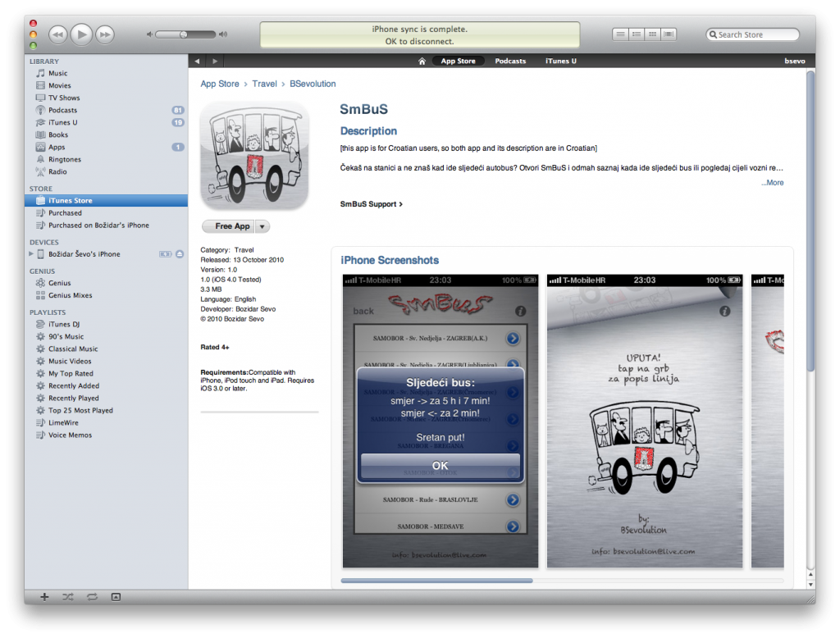Click the Sljedeći bus screenshot thumbnail
The image size is (840, 638).
[x=441, y=421]
